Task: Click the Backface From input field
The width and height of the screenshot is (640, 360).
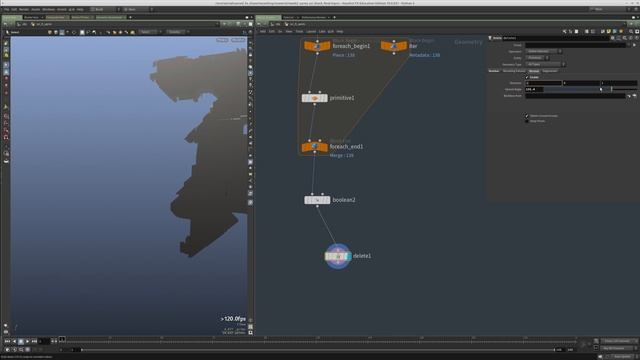Action: pos(576,96)
